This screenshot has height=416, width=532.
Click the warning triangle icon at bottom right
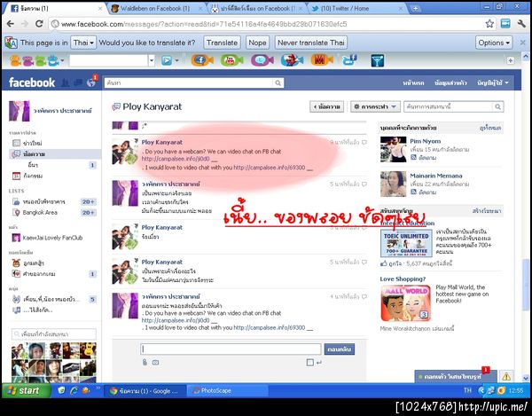pos(506,376)
